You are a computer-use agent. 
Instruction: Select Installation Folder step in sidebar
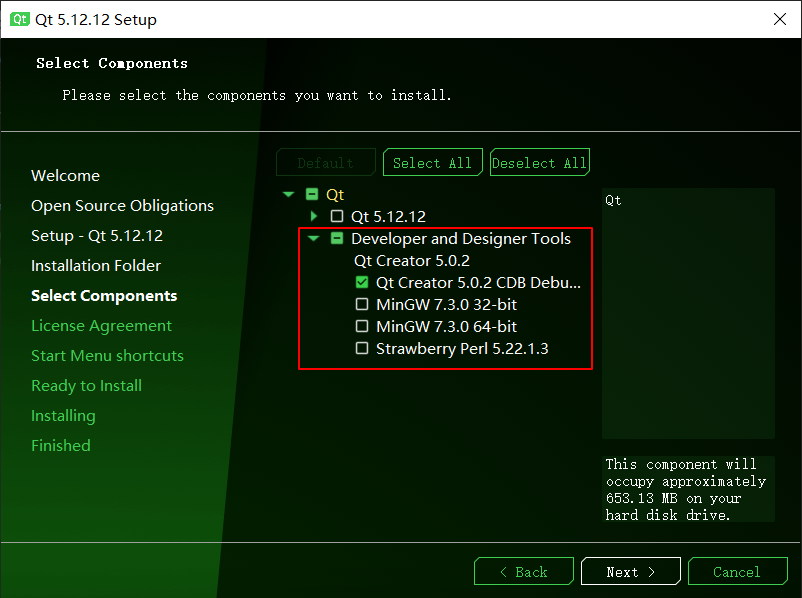coord(96,265)
